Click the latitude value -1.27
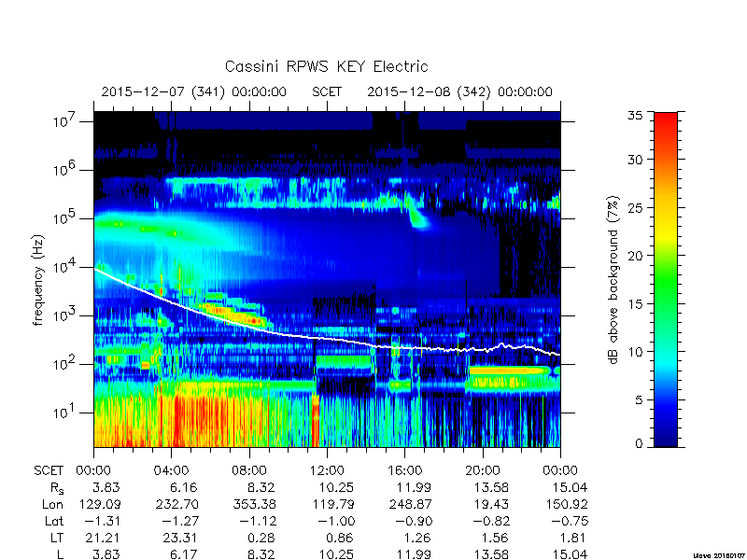Viewport: 747px width, 560px height. coord(179,521)
